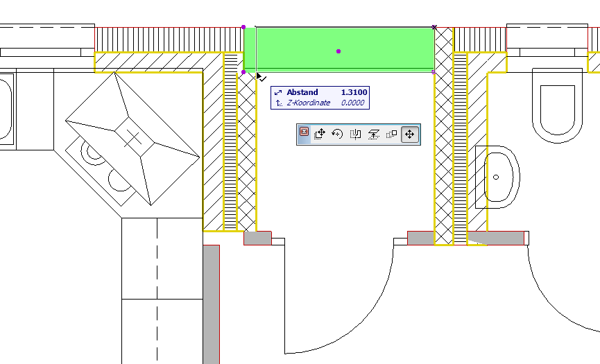Click the Z-Koordinate label in the tracker
The image size is (600, 364).
click(x=309, y=103)
